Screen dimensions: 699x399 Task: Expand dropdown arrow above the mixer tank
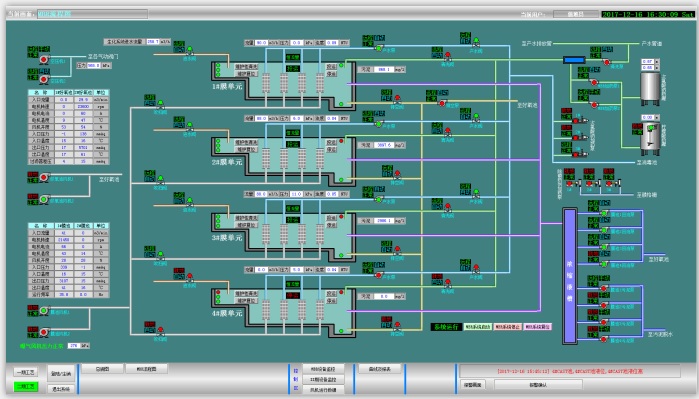pyautogui.click(x=657, y=118)
